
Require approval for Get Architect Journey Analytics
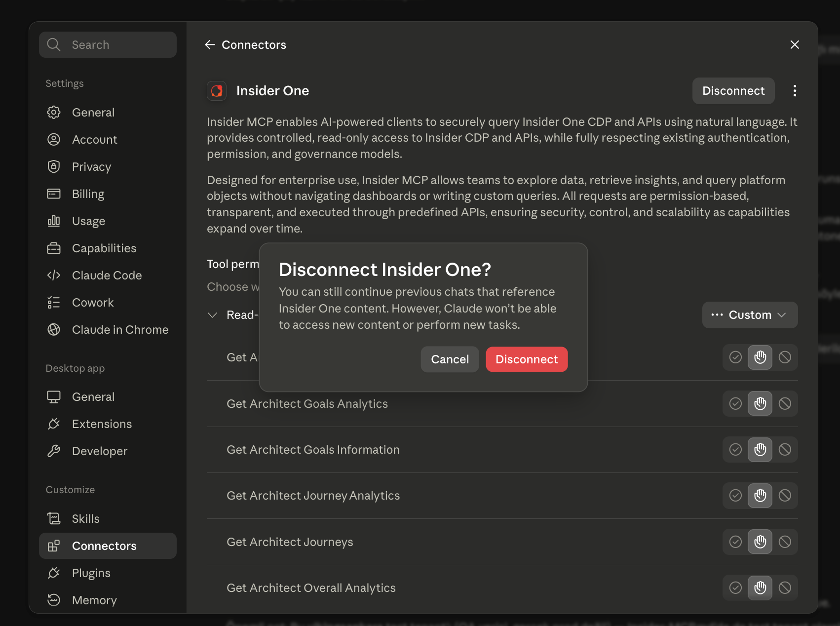(760, 496)
